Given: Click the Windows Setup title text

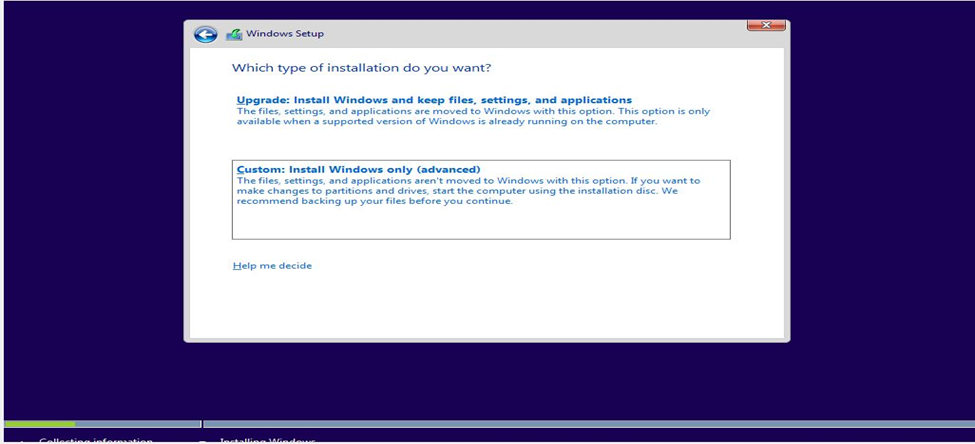Looking at the screenshot, I should pos(285,34).
